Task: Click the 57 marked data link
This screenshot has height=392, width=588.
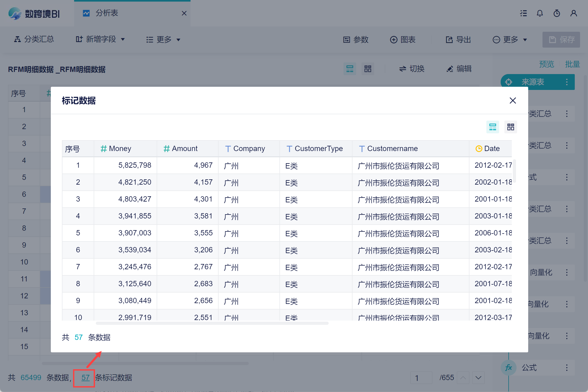Action: (x=85, y=377)
